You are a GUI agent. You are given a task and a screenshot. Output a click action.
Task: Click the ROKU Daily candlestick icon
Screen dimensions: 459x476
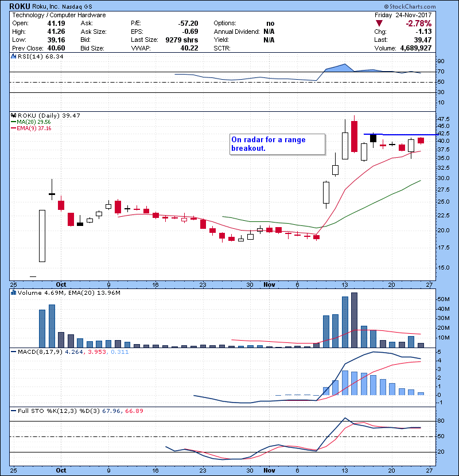tap(13, 115)
